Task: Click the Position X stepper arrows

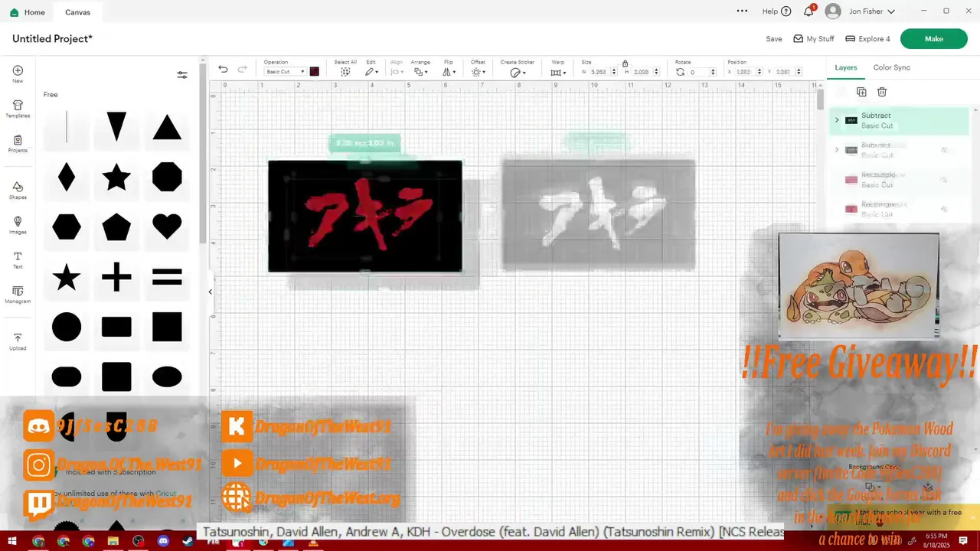Action: [x=759, y=72]
